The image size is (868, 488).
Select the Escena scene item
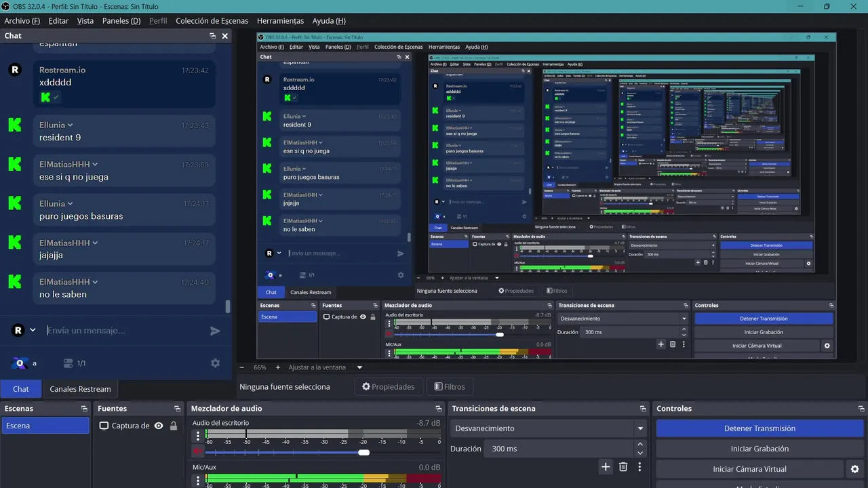pyautogui.click(x=45, y=426)
